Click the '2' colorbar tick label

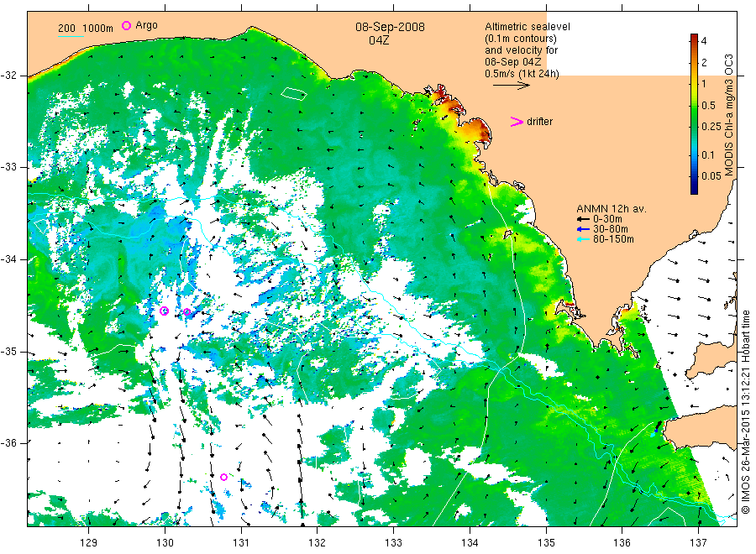click(x=704, y=63)
